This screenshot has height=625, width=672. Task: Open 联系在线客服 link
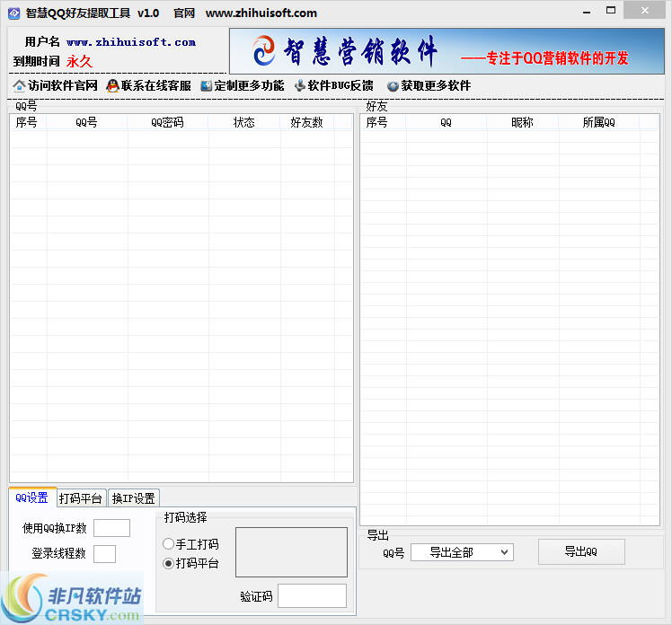coord(156,85)
